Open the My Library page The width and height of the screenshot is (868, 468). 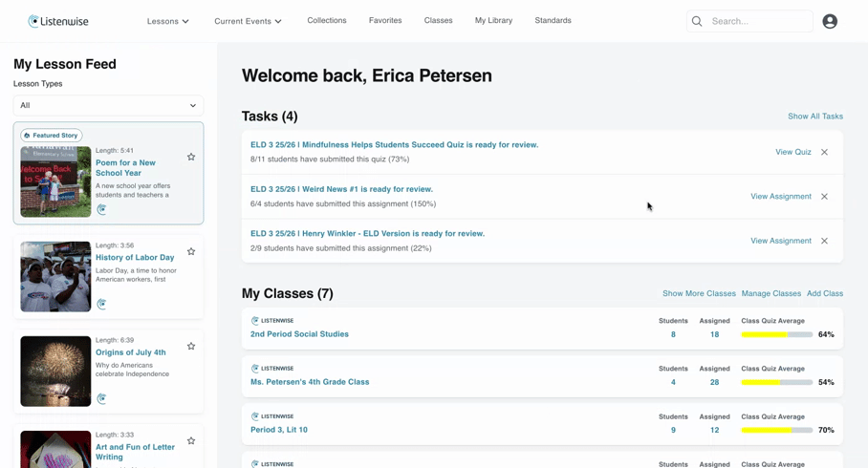tap(494, 20)
